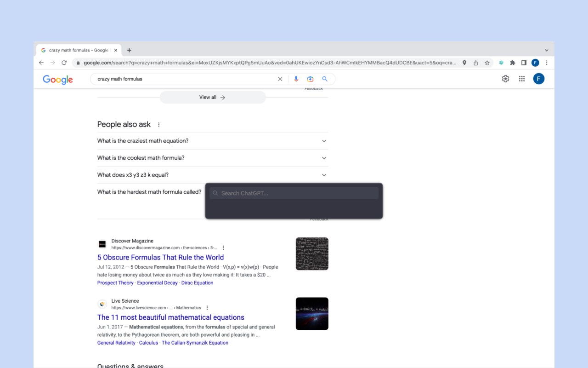
Task: Open the Discover Magazine result options menu
Action: click(x=223, y=248)
